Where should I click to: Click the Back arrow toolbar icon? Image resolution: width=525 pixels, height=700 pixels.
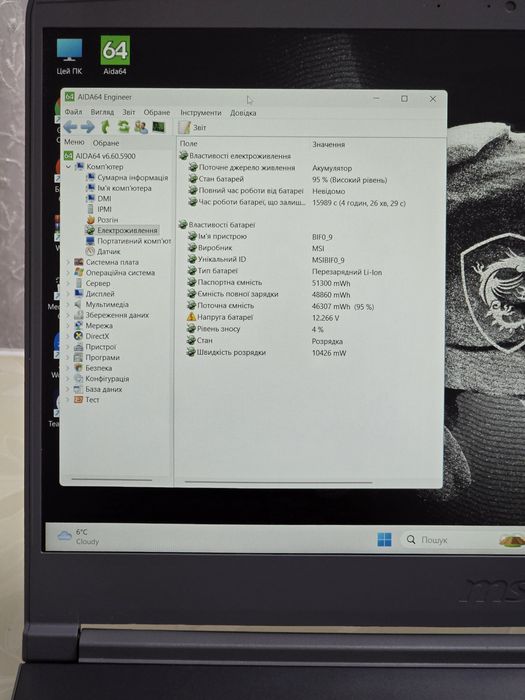70,127
